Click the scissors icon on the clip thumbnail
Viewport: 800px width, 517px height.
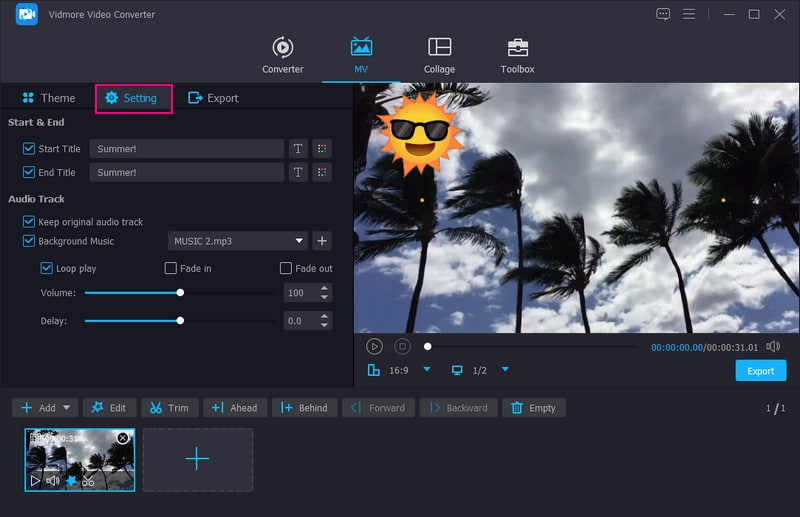pos(88,481)
